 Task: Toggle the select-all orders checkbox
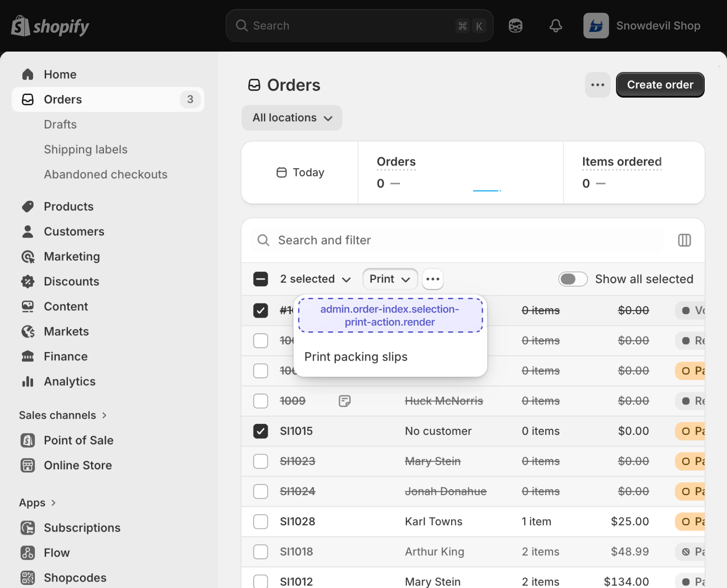click(x=260, y=279)
